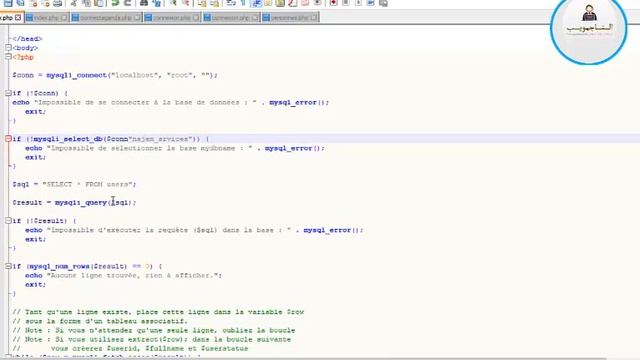This screenshot has height=360, width=640.
Task: Click the Redo arrow icon
Action: tap(128, 3)
